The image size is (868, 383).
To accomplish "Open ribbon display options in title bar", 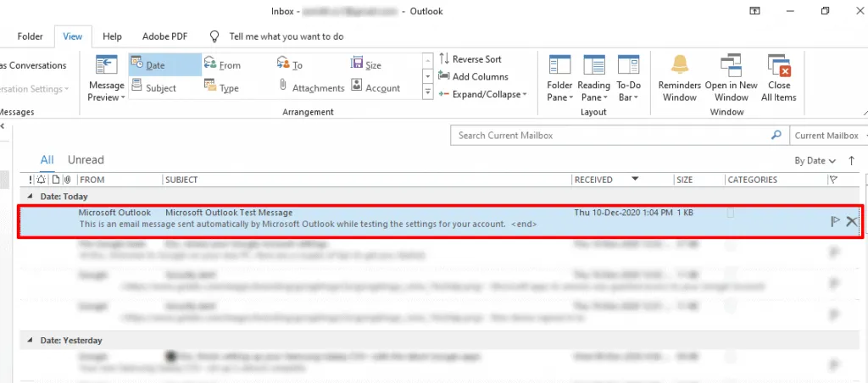I will (754, 11).
